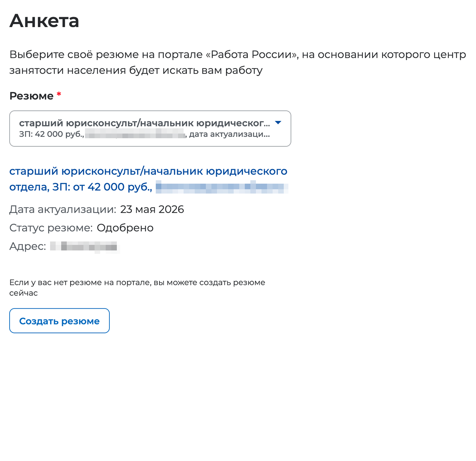The width and height of the screenshot is (476, 461).
Task: Click the hint about creating a resume
Action: click(x=137, y=288)
